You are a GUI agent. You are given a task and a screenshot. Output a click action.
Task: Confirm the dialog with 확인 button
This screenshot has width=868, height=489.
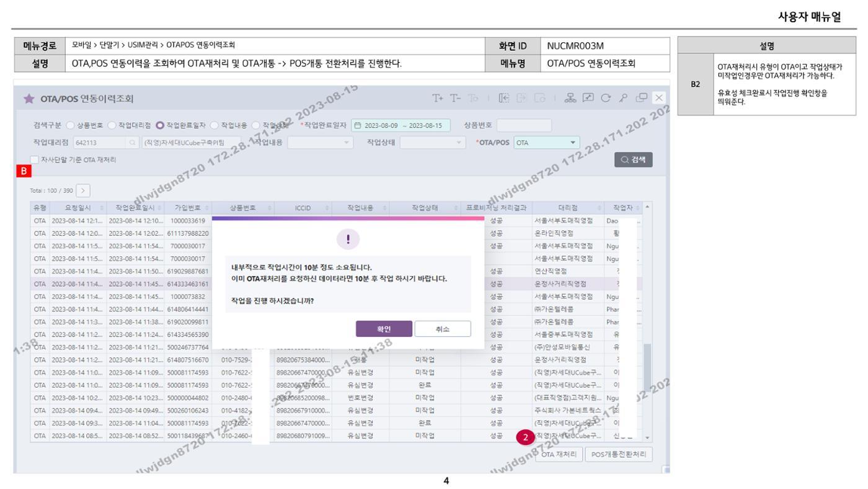coord(384,329)
